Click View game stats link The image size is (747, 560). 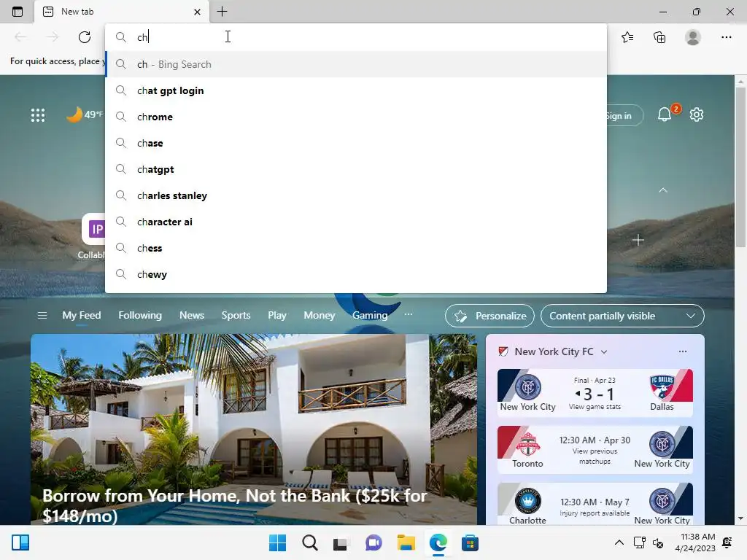[x=595, y=407]
